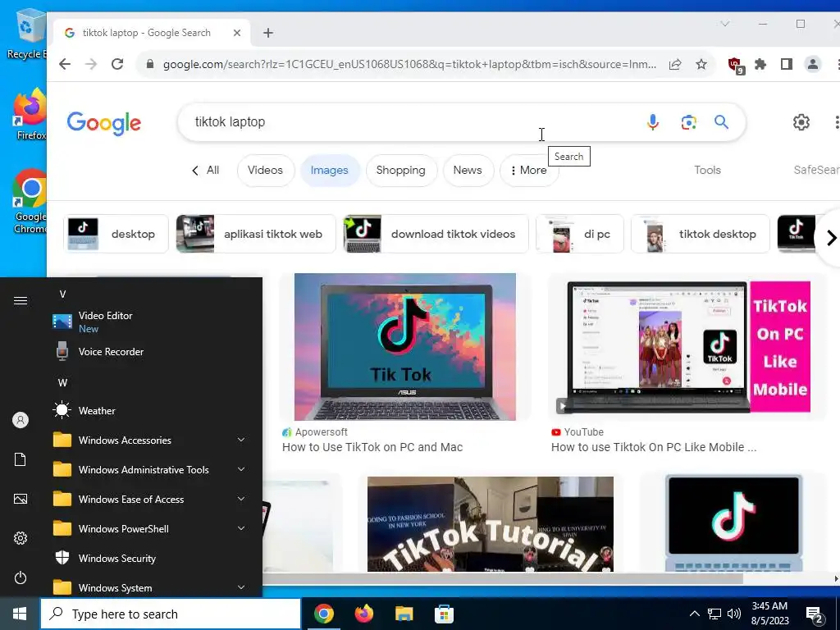The image size is (840, 630).
Task: Open the volume control in system tray
Action: [734, 614]
